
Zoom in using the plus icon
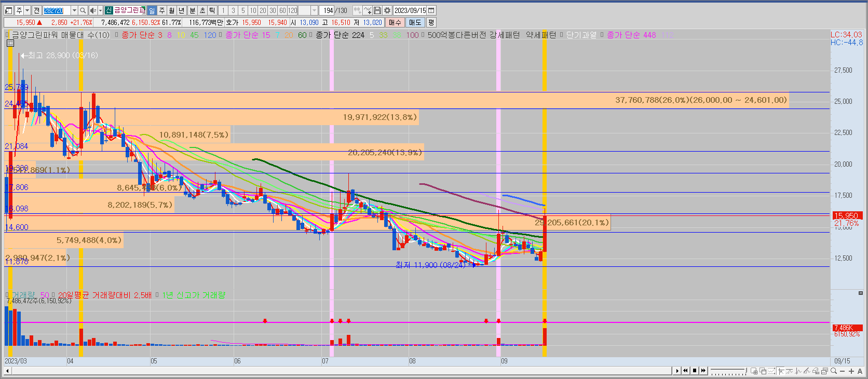(x=851, y=371)
